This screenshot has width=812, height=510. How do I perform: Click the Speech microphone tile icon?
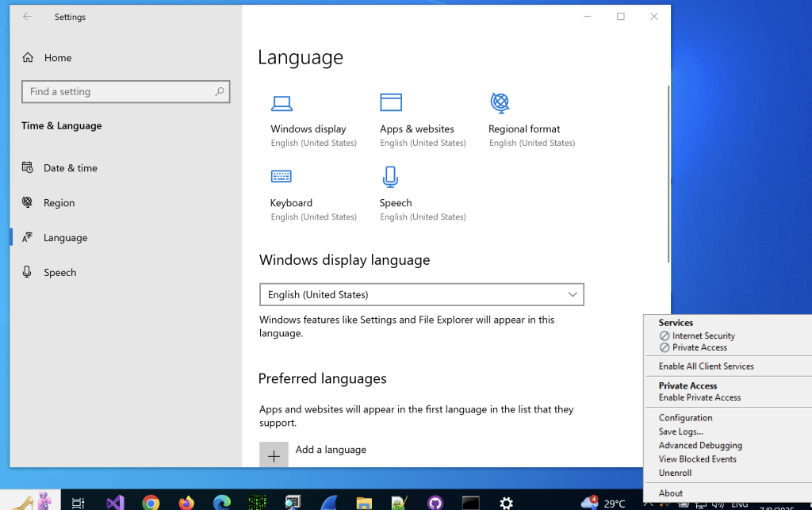coord(390,177)
